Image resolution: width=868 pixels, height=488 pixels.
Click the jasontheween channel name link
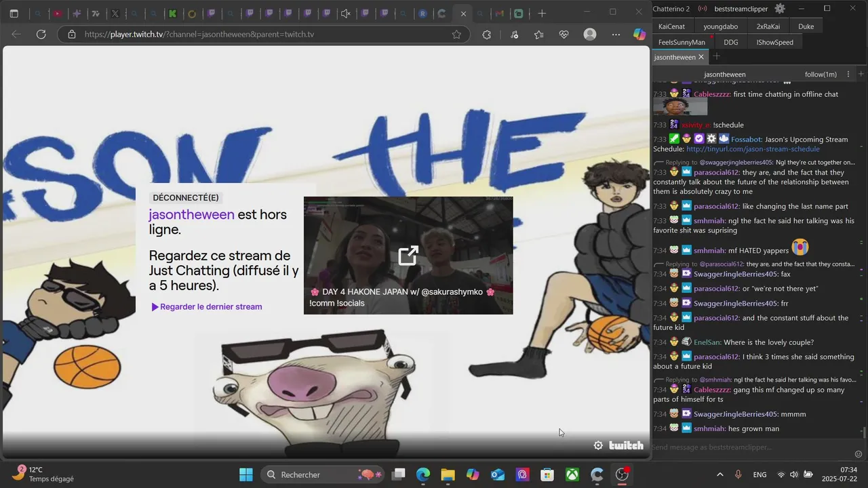[191, 214]
